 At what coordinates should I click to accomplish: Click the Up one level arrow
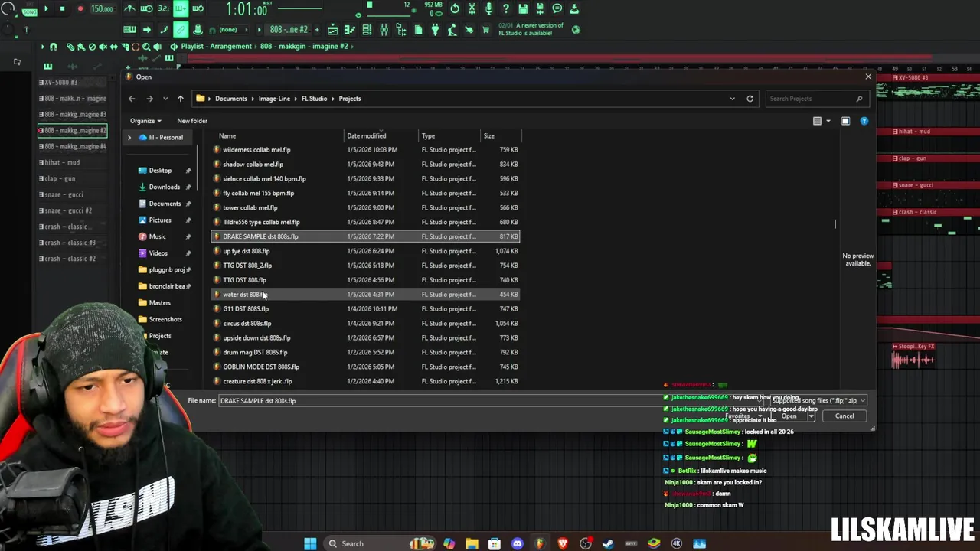[x=180, y=99]
